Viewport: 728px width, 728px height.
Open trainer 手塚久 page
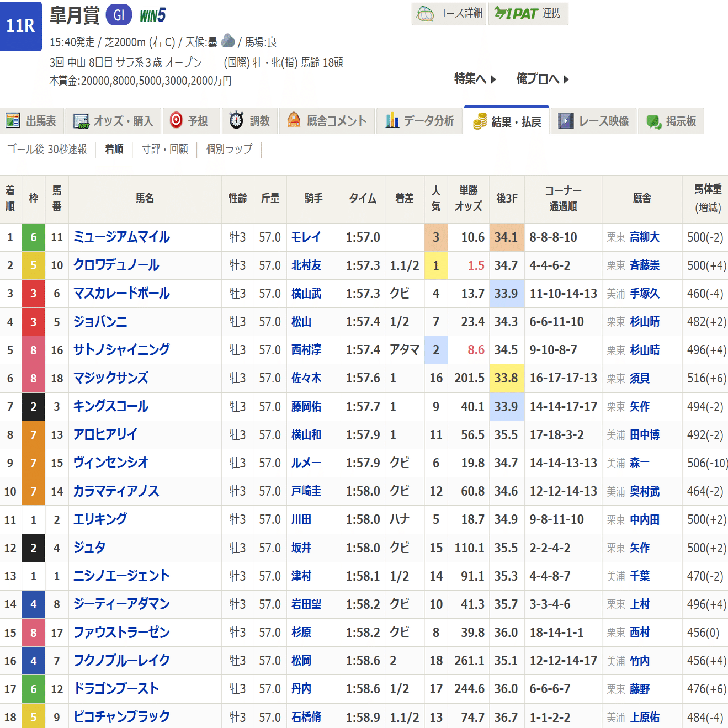coord(645,294)
